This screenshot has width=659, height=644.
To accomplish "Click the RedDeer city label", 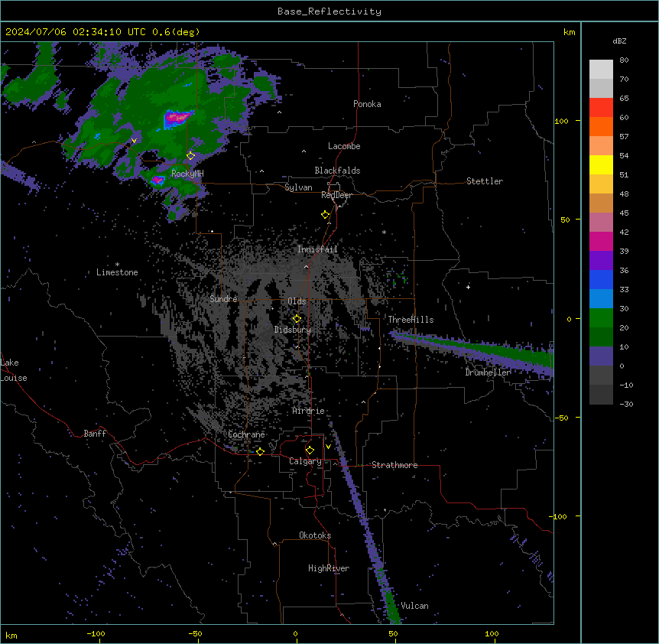I will click(x=336, y=195).
